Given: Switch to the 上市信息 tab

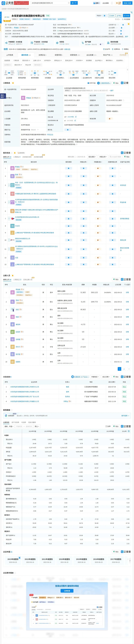Looking at the screenshot, I should tap(10, 55).
